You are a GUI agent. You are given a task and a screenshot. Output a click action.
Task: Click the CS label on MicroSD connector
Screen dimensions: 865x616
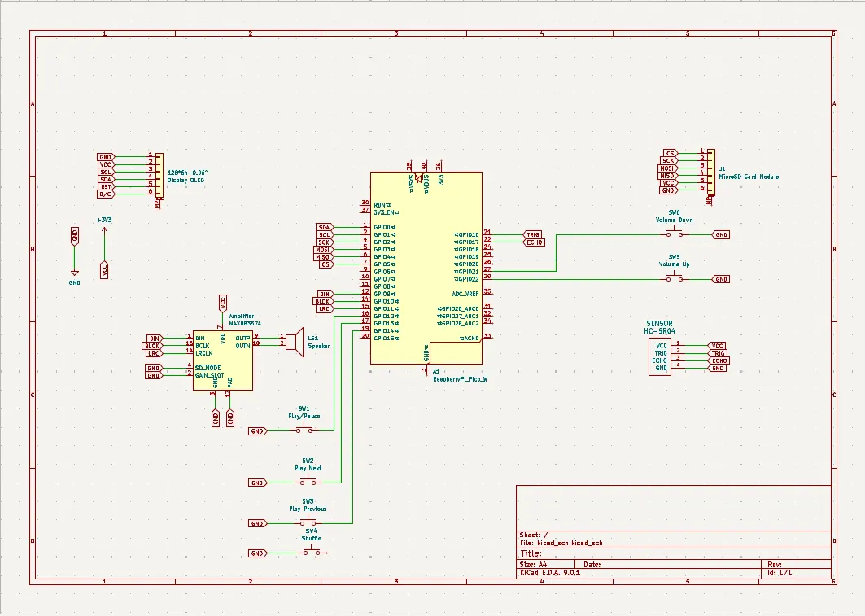coord(670,153)
